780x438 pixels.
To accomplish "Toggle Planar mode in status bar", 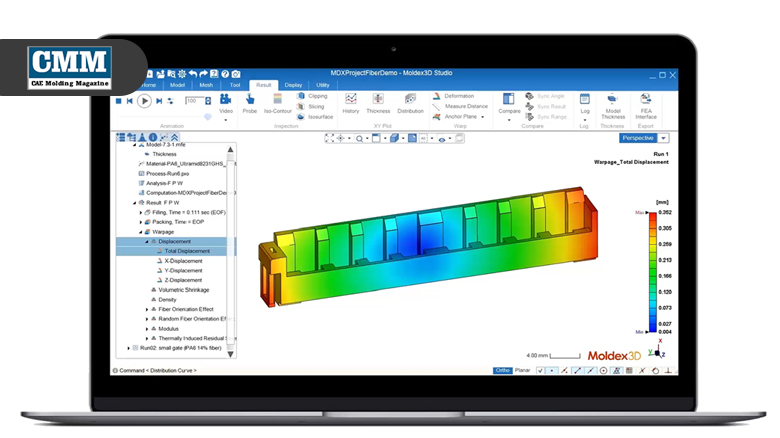I will (522, 371).
